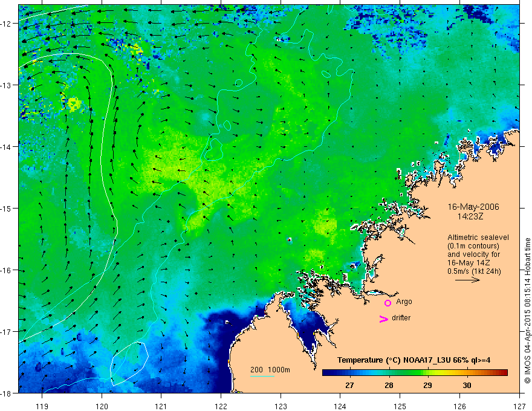The width and height of the screenshot is (532, 411).
Task: Click the date text '16-May-2006'
Action: coord(473,207)
